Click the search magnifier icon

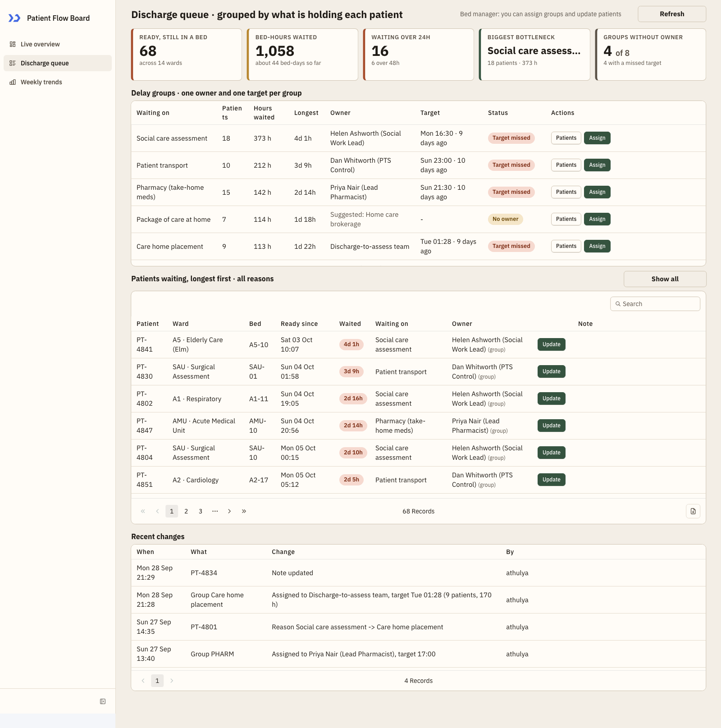[x=618, y=304]
